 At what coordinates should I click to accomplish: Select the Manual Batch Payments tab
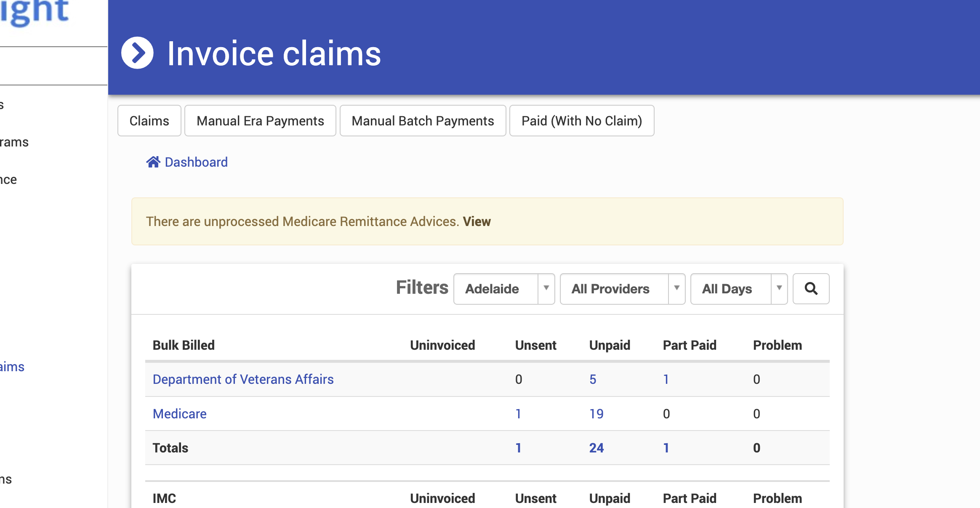(423, 121)
